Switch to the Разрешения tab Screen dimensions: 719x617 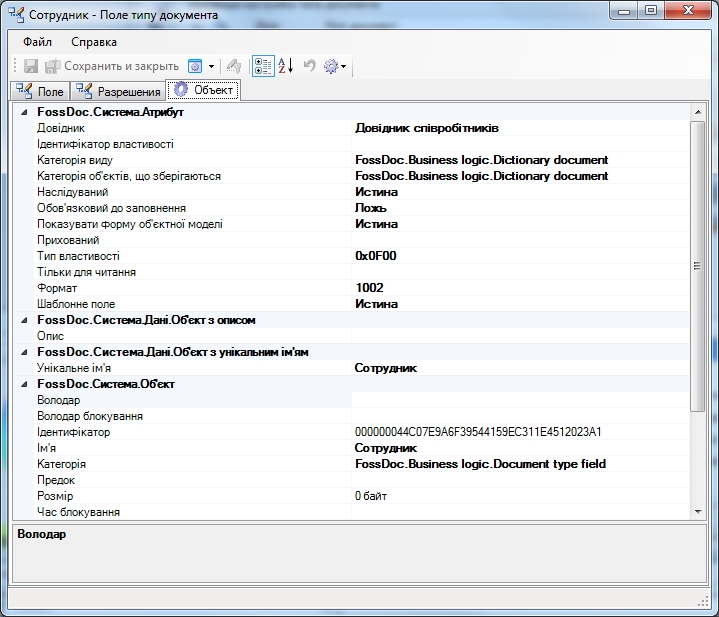tap(118, 91)
